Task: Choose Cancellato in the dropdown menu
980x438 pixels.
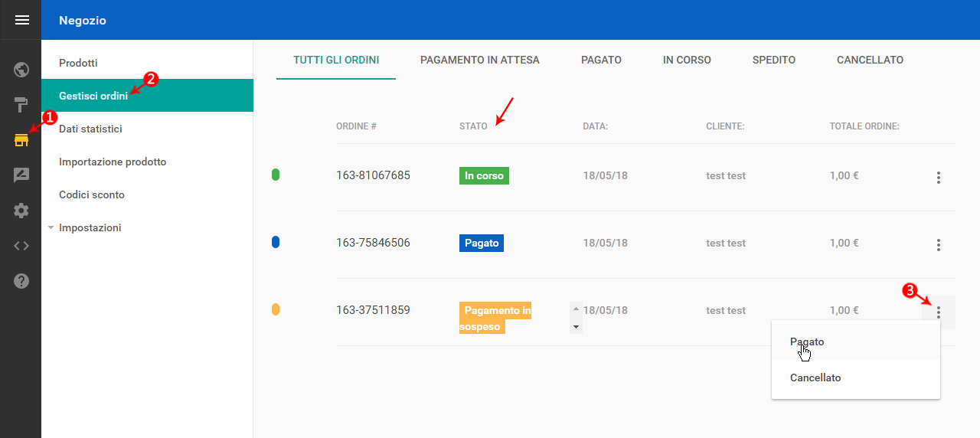Action: coord(856,378)
